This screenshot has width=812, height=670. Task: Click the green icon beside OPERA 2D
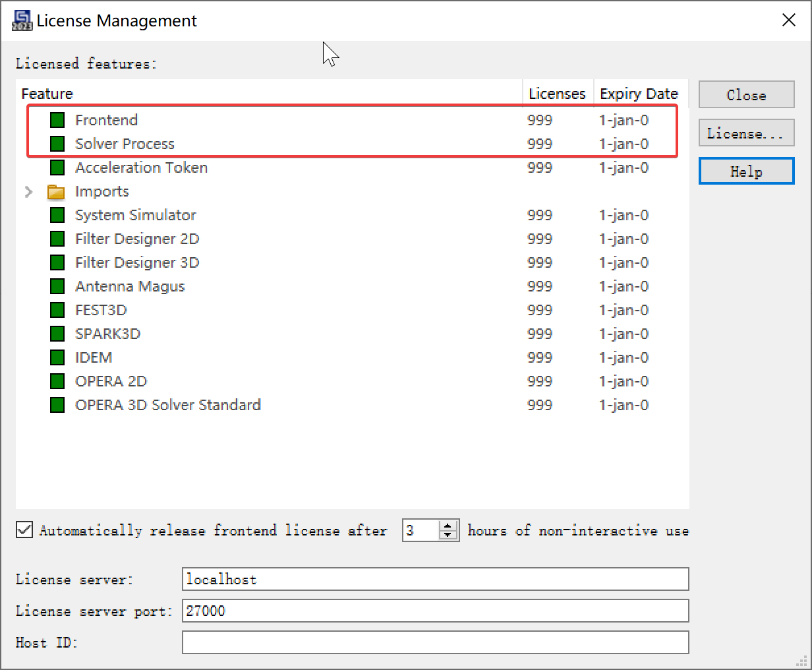(x=57, y=381)
